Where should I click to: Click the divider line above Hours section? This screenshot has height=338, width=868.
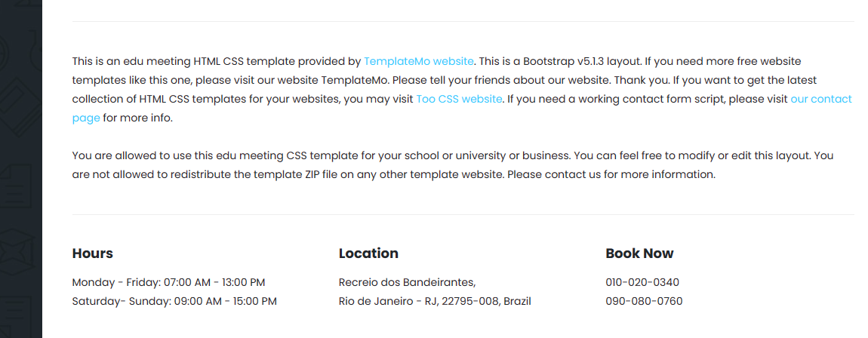pos(463,215)
